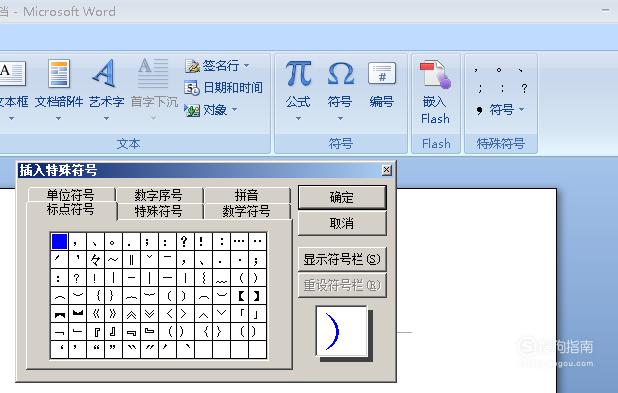The width and height of the screenshot is (618, 393).
Task: Select the 标点符号 tab
Action: tap(71, 209)
